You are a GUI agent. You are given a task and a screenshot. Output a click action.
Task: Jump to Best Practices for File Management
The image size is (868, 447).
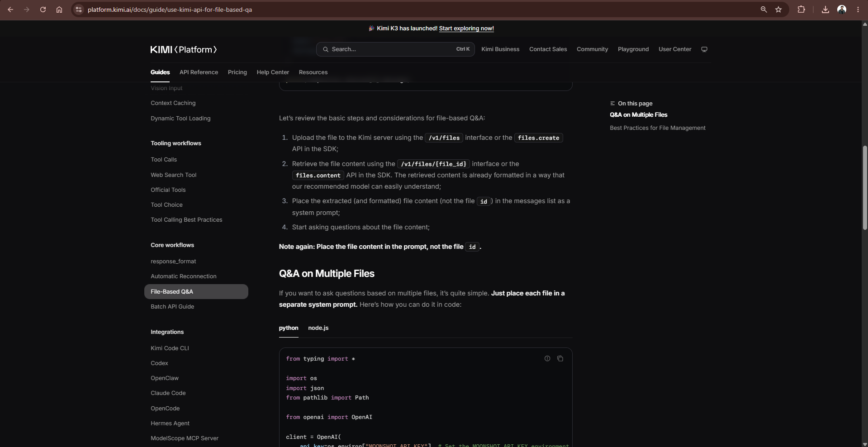657,128
